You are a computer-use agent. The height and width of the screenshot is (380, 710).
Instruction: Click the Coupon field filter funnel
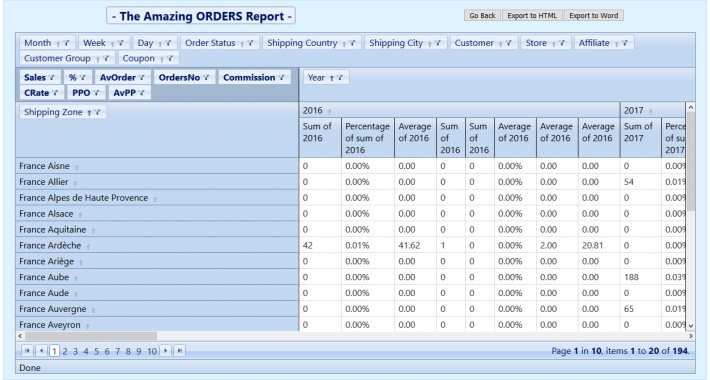pyautogui.click(x=170, y=59)
